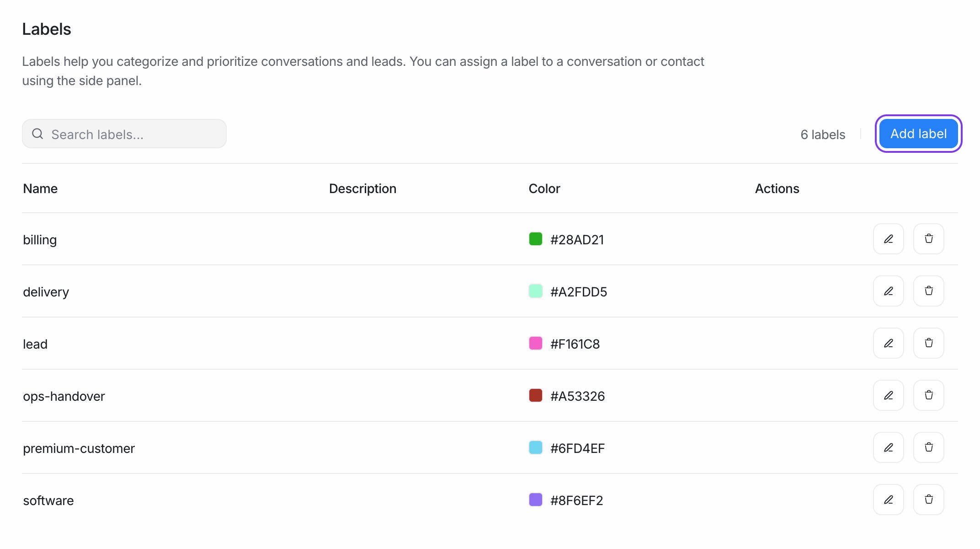The height and width of the screenshot is (549, 980).
Task: Click the #A2FDD5 hex code
Action: tap(579, 292)
